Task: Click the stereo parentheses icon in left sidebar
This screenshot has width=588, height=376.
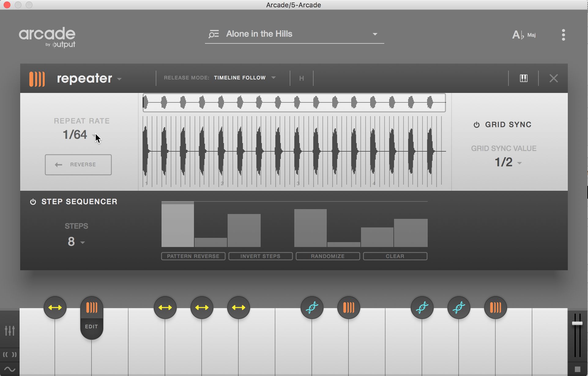Action: [x=10, y=355]
